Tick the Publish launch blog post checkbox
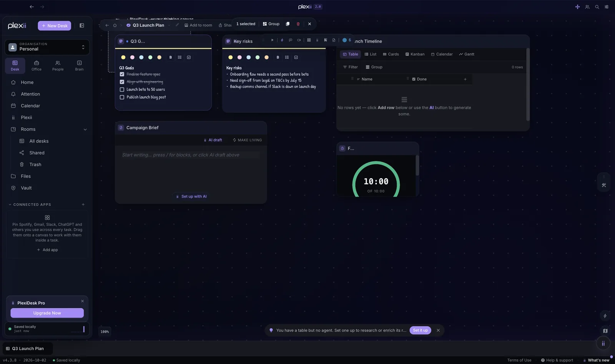 point(122,97)
